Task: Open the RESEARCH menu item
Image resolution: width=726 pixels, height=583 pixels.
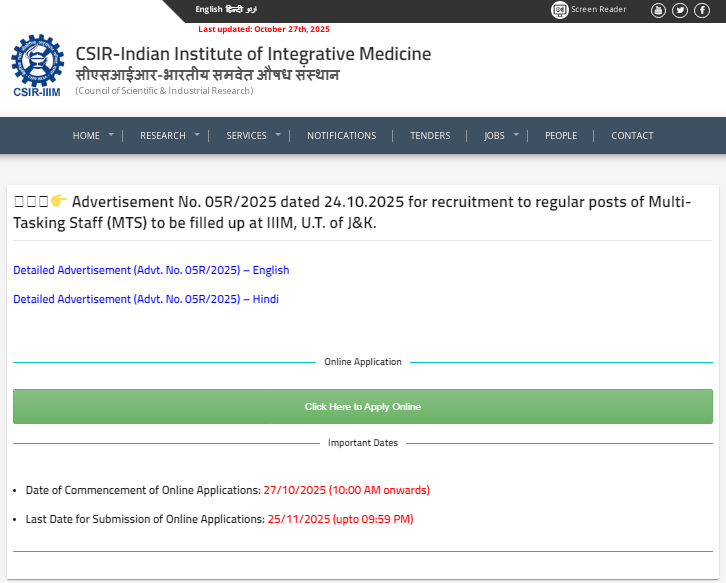Action: [163, 136]
